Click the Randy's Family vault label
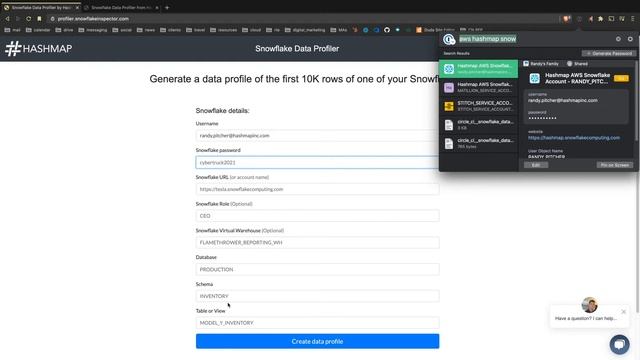Screen dimensions: 640x360 click(x=541, y=64)
